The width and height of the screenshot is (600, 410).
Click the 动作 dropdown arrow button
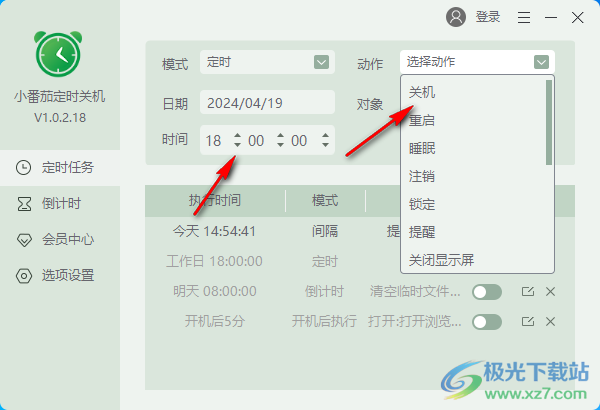pyautogui.click(x=541, y=62)
